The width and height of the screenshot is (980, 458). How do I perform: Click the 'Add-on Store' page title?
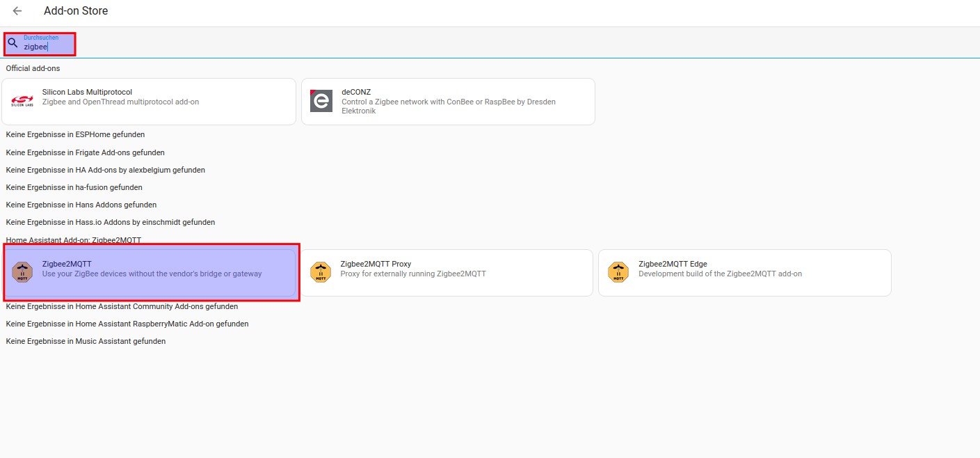[76, 11]
